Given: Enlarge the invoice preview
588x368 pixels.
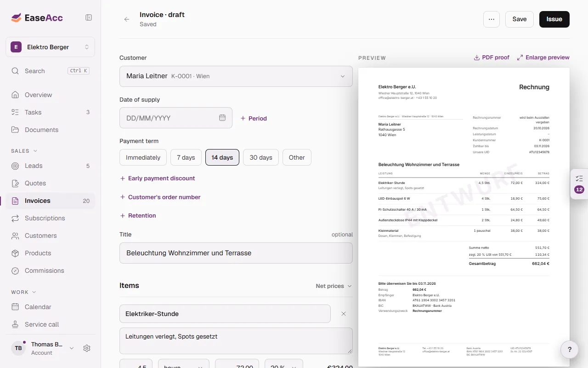Looking at the screenshot, I should (x=543, y=57).
